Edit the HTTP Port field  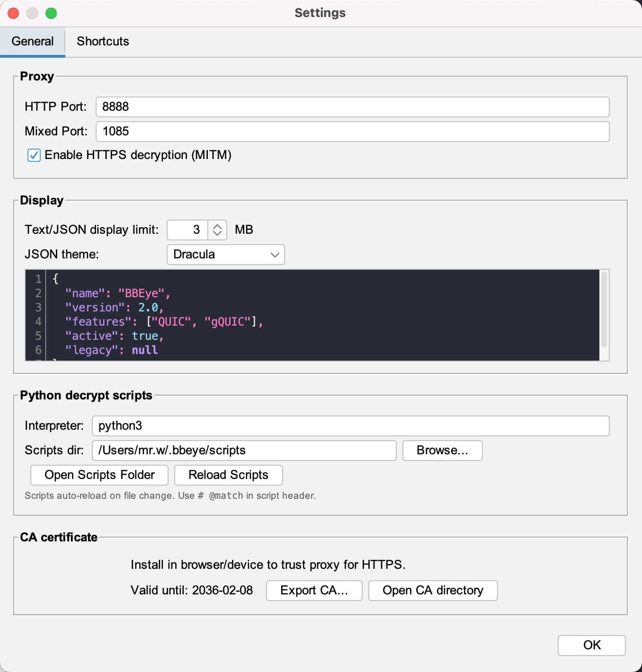click(352, 107)
